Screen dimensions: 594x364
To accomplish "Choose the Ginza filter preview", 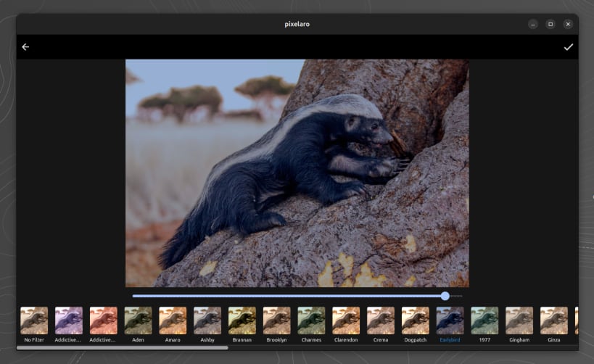I will click(x=554, y=320).
